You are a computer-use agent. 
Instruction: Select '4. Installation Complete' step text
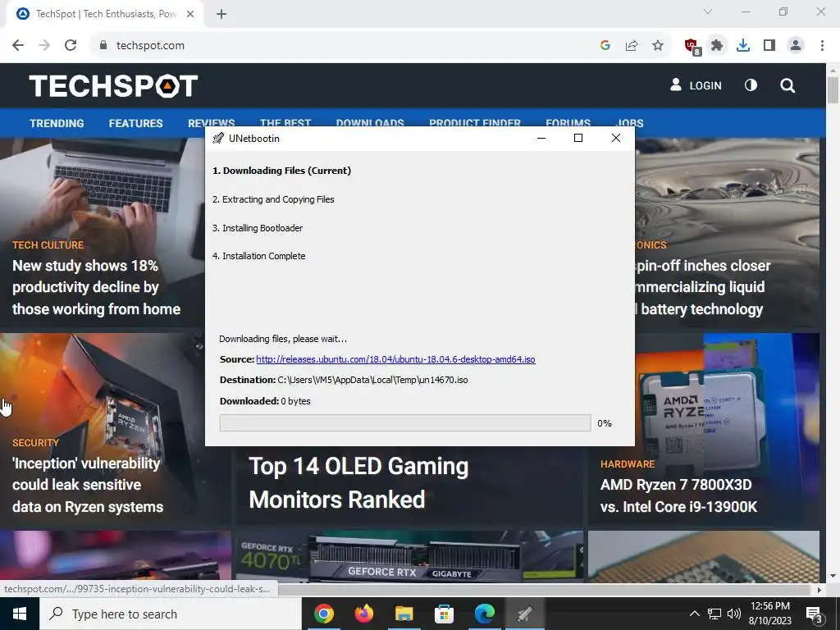point(258,256)
